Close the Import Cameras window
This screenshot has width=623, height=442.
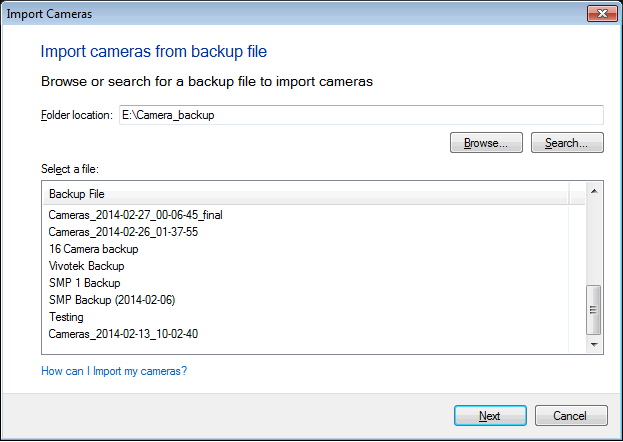[600, 15]
